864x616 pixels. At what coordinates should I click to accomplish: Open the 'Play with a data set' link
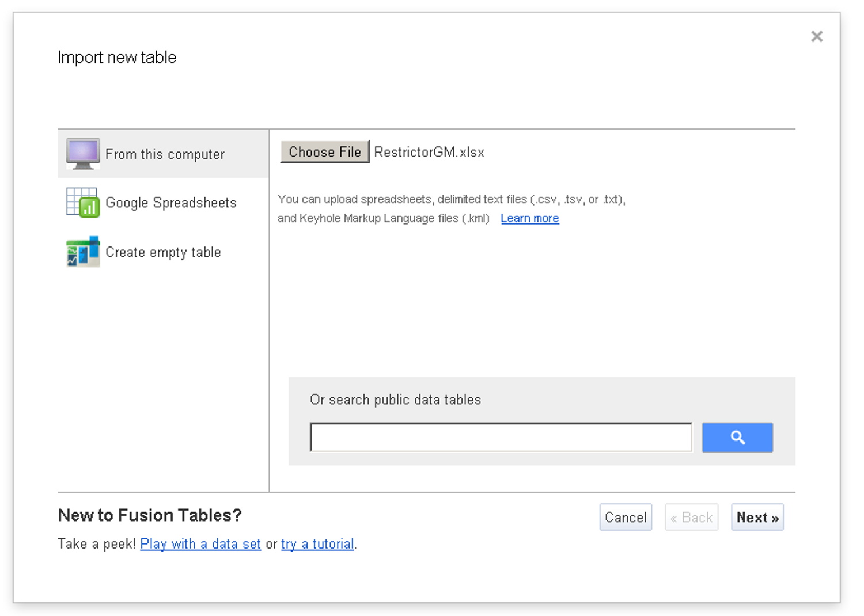click(x=200, y=544)
